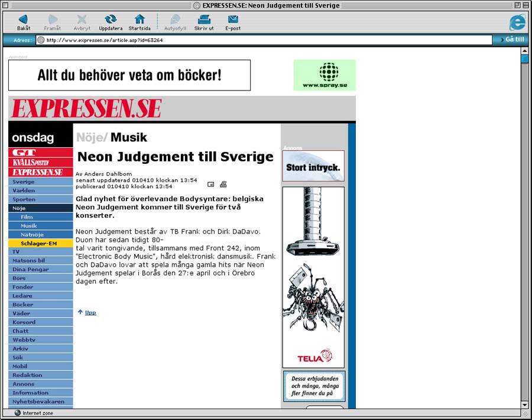Open the Redaktion section
This screenshot has height=420, width=532.
[40, 375]
